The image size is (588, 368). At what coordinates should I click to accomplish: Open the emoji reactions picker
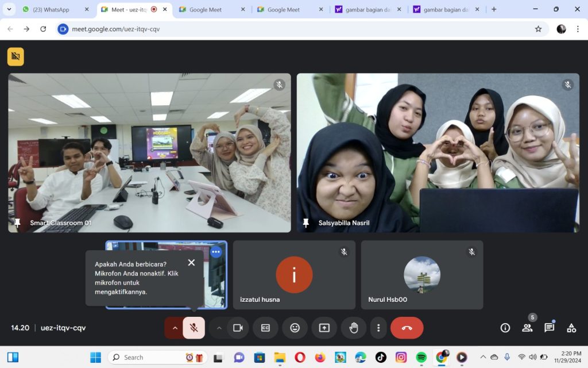coord(295,328)
